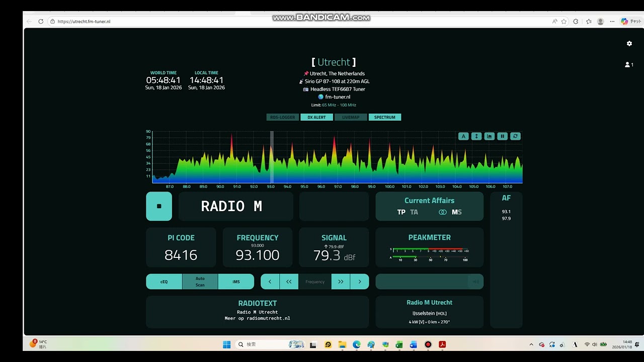Open browser extensions icon
The width and height of the screenshot is (644, 362).
576,22
